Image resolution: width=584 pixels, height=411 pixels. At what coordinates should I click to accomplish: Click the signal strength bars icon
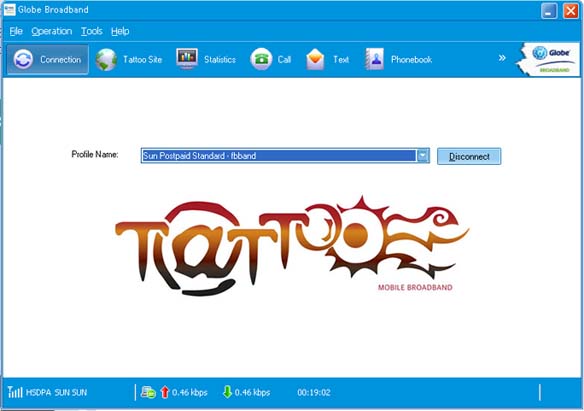[x=15, y=392]
